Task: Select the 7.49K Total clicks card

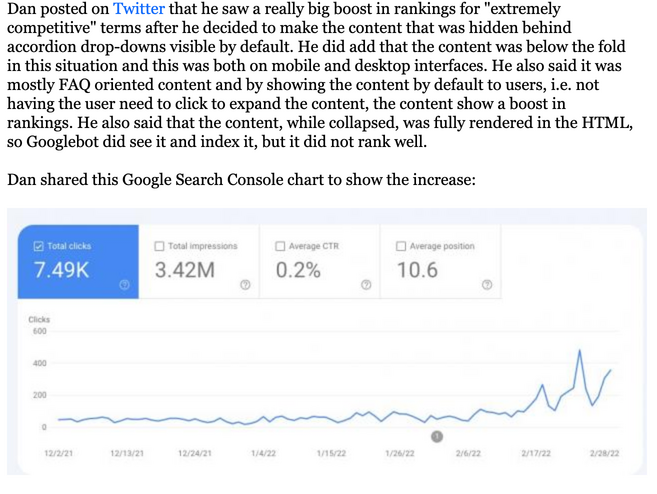Action: pos(78,261)
